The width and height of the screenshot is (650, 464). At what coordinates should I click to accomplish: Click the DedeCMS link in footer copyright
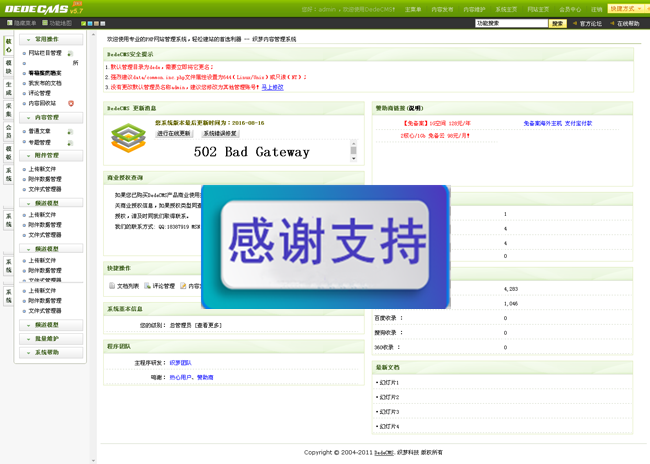point(384,452)
